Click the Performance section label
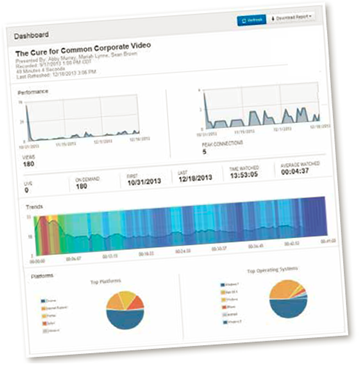The width and height of the screenshot is (360, 365). point(32,91)
